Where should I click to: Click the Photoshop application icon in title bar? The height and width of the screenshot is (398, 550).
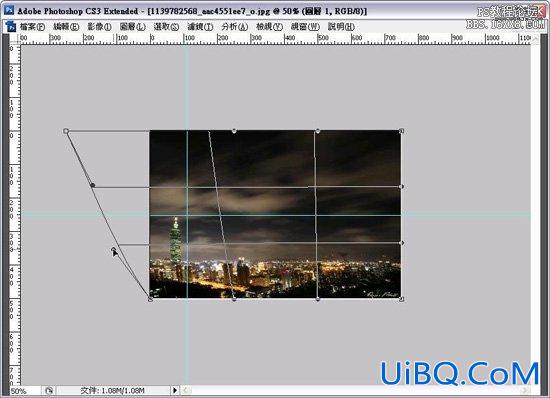pos(9,10)
